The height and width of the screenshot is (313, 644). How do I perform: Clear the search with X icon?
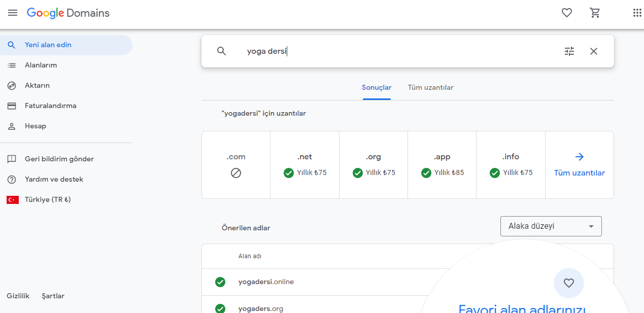(594, 51)
